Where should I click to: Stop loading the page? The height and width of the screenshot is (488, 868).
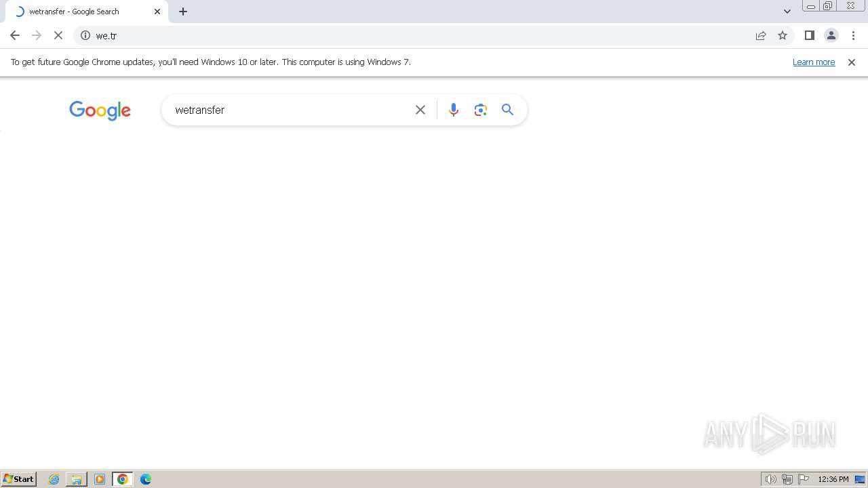58,35
